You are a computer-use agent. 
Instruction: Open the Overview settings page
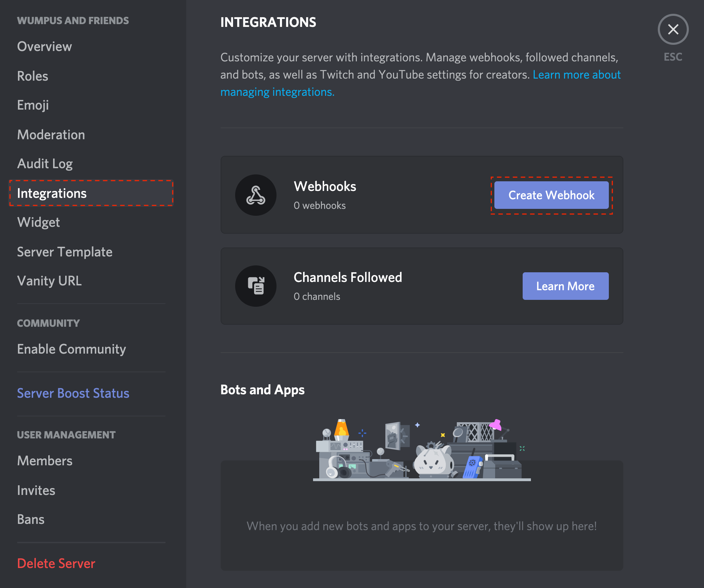[x=44, y=46]
